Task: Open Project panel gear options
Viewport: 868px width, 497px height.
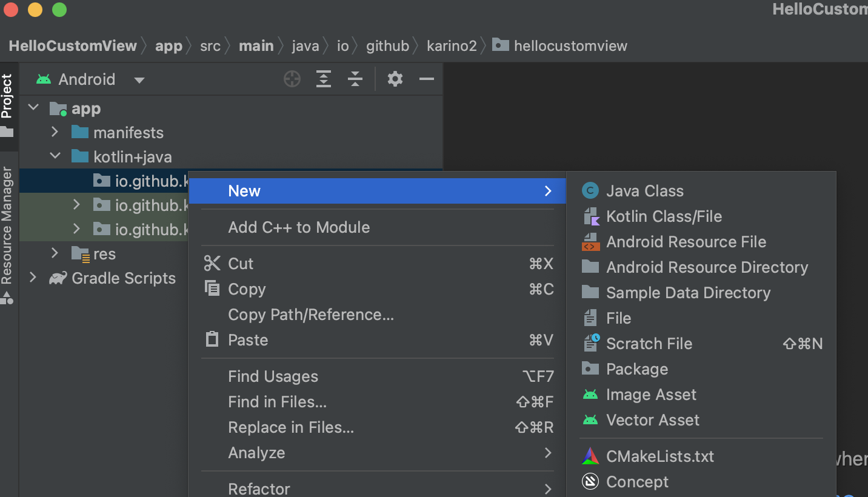Action: 395,79
